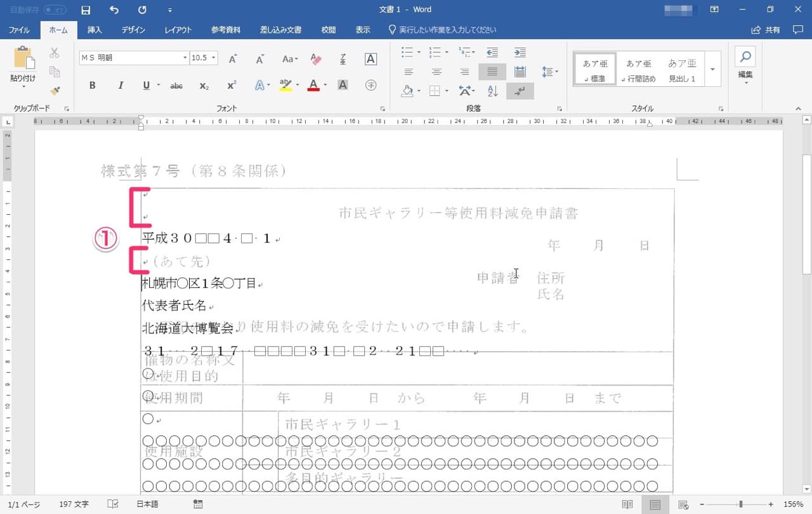Increase font size with grow font icon
Screen dimensions: 812x514
pos(233,58)
